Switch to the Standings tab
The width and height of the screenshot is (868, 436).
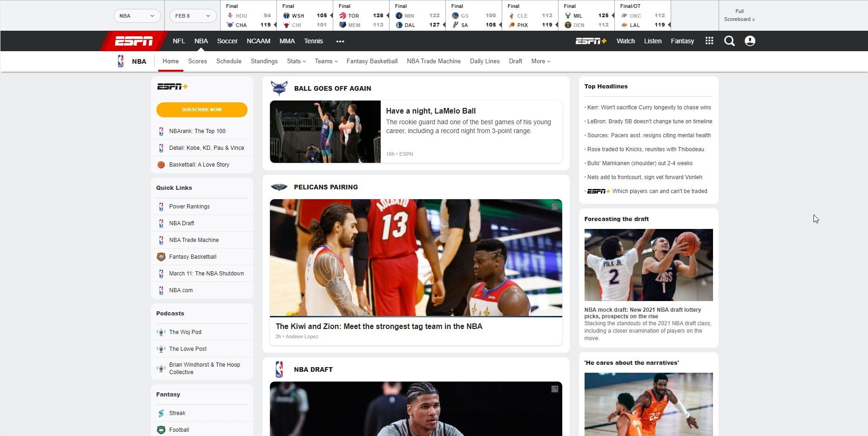pos(264,61)
